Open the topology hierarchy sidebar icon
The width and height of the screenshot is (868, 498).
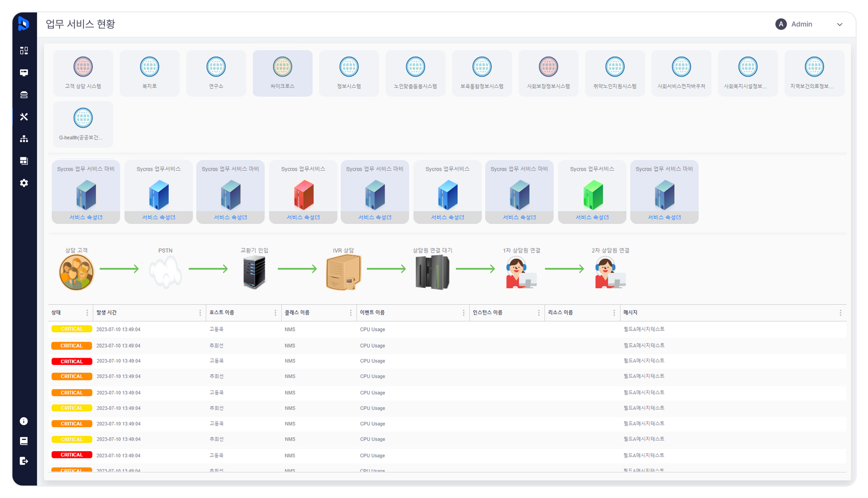click(24, 139)
